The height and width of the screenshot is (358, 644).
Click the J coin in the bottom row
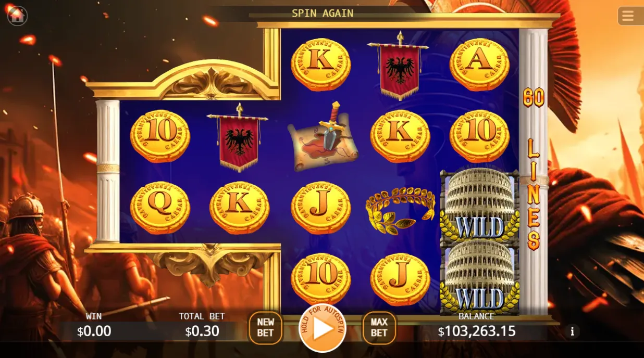pos(400,279)
